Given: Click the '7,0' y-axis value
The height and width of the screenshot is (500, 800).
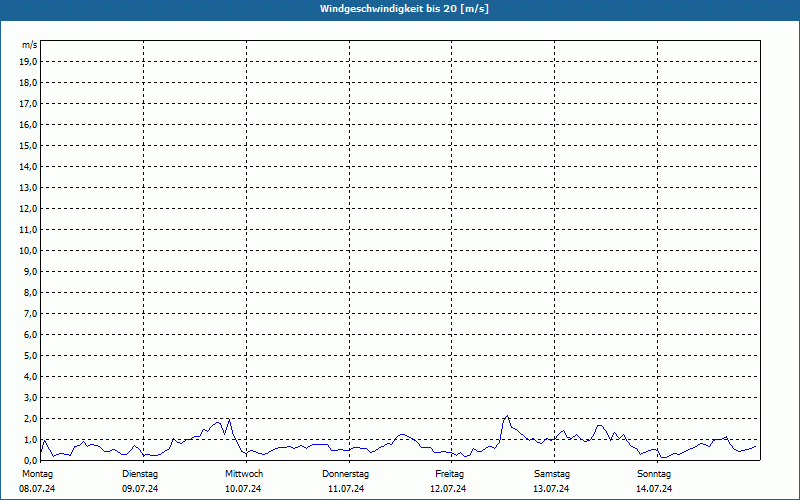Looking at the screenshot, I should (x=31, y=314).
